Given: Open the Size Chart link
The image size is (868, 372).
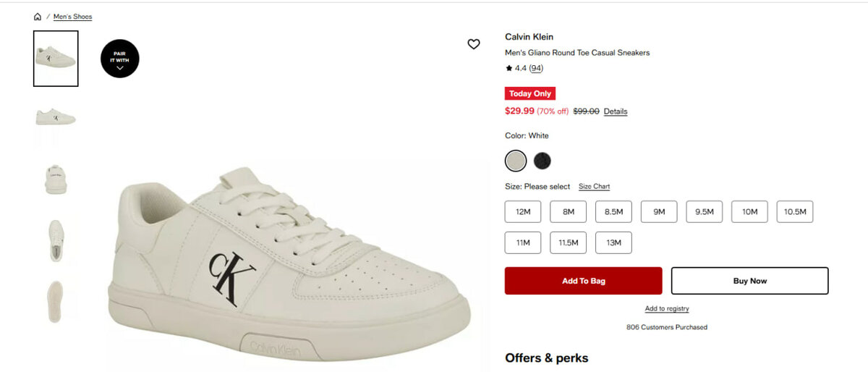Looking at the screenshot, I should 594,187.
